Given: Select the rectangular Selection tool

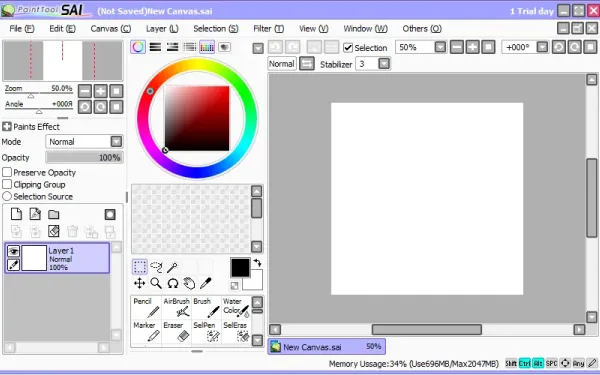Looking at the screenshot, I should click(140, 267).
